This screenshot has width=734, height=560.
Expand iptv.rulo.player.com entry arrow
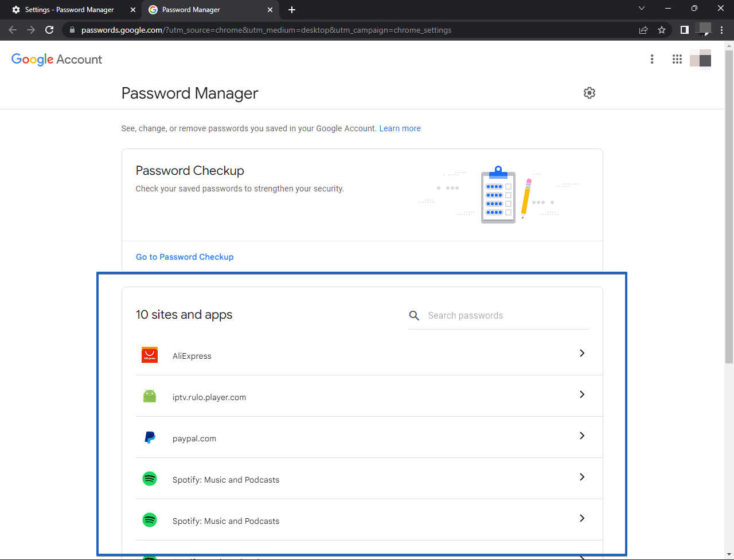click(581, 394)
